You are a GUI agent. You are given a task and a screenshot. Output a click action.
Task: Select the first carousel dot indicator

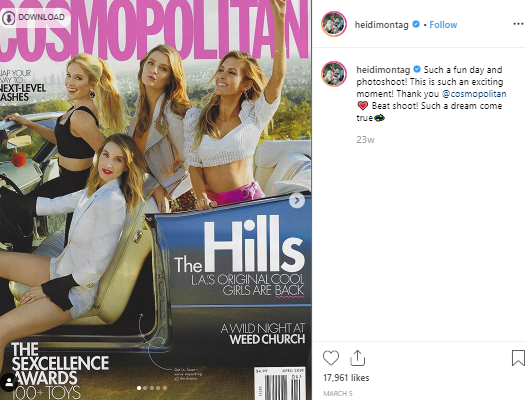pos(139,388)
